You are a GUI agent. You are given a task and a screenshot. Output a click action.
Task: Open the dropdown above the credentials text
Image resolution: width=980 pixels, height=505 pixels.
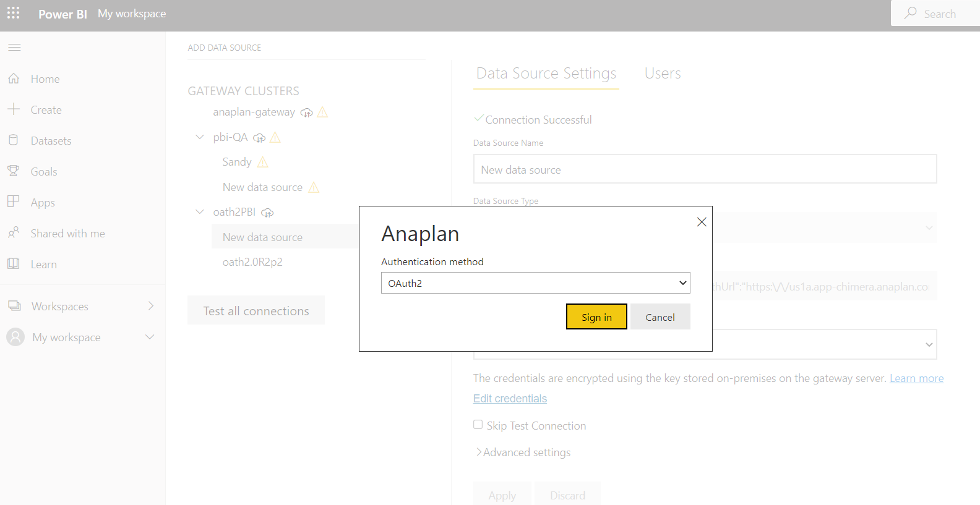[x=929, y=344]
